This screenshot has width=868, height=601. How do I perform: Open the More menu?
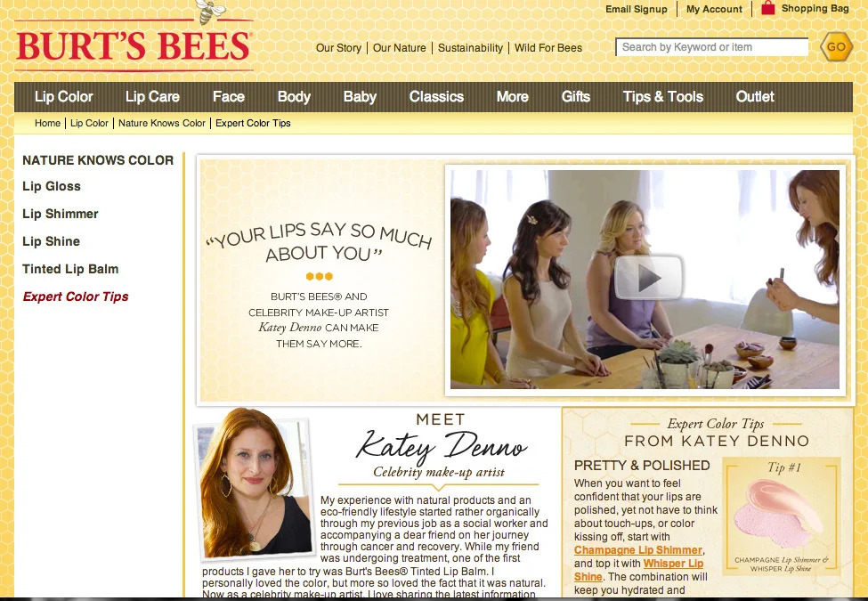(512, 97)
